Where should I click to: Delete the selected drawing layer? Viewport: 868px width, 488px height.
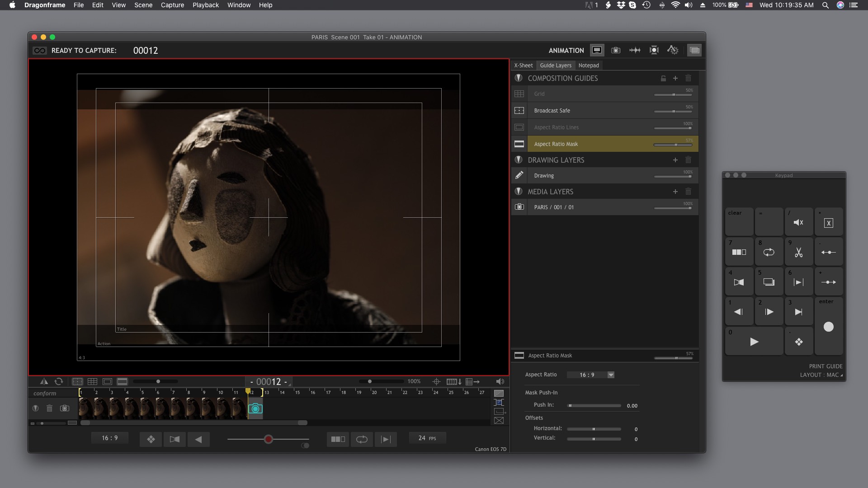click(x=688, y=160)
